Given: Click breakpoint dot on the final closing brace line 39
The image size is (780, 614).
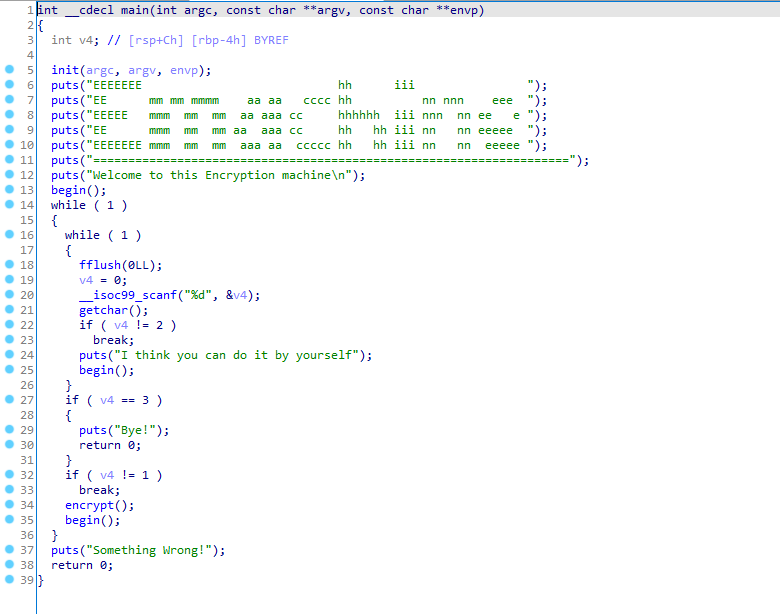Looking at the screenshot, I should (9, 580).
